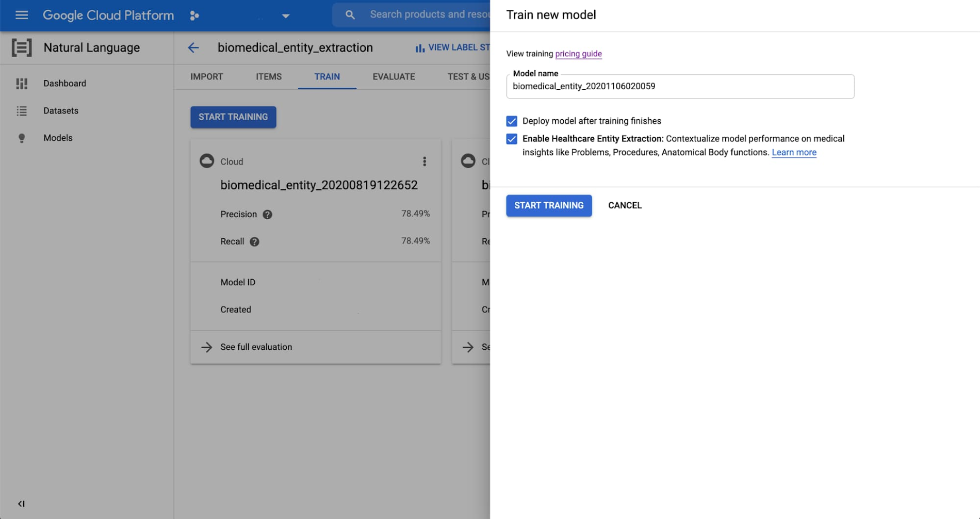Image resolution: width=980 pixels, height=519 pixels.
Task: Select Datasets in the sidebar
Action: (x=60, y=110)
